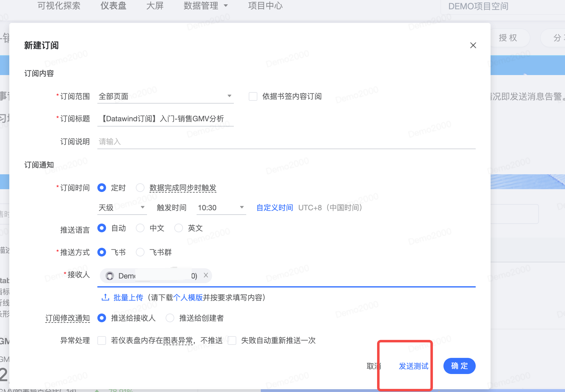Image resolution: width=565 pixels, height=392 pixels.
Task: Click the 授权 button in background page
Action: [508, 38]
